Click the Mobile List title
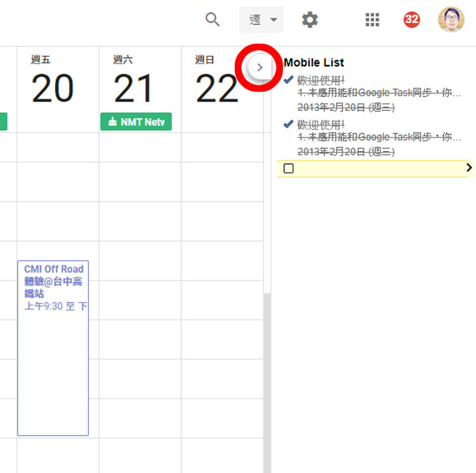 click(x=313, y=63)
